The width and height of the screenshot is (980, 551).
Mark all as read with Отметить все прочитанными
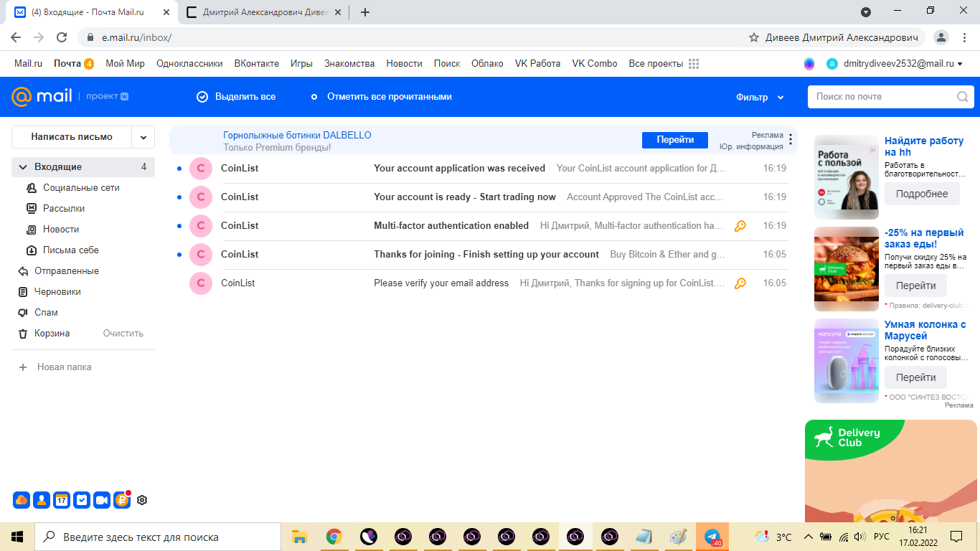click(x=381, y=97)
